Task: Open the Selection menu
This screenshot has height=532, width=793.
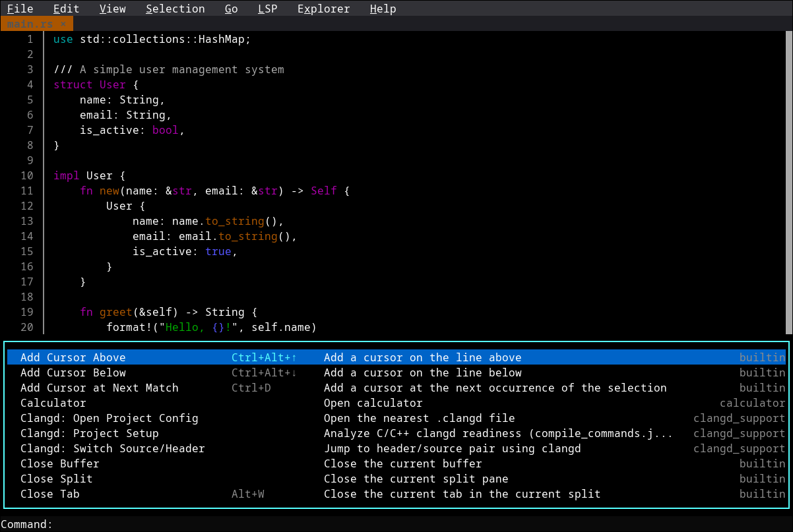Action: pyautogui.click(x=175, y=9)
